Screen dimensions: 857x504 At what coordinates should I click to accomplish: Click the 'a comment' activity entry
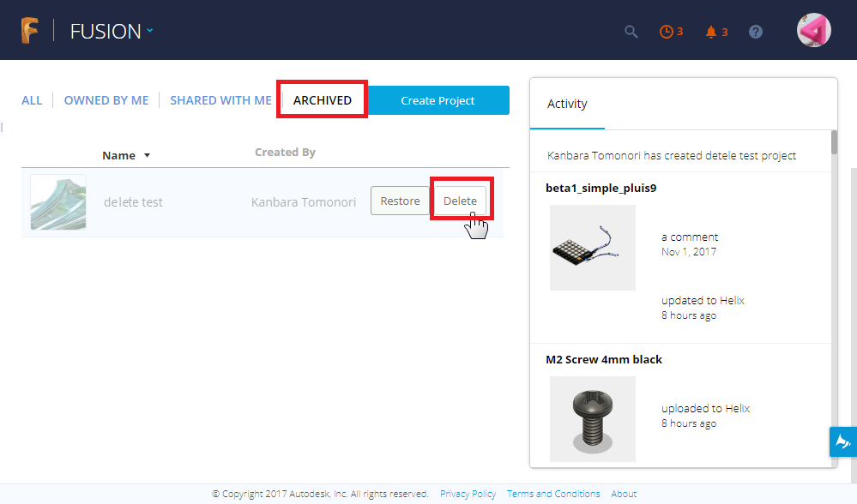pyautogui.click(x=689, y=237)
